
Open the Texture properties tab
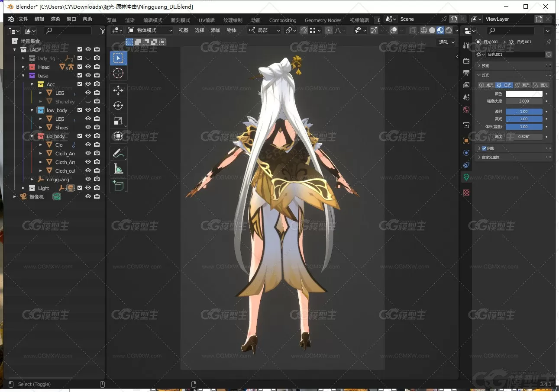(466, 193)
